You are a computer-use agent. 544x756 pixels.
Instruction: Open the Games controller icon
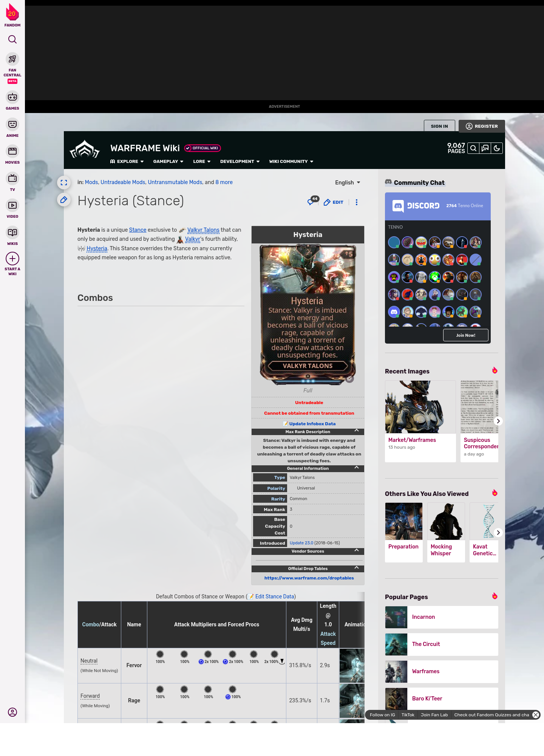pyautogui.click(x=12, y=97)
